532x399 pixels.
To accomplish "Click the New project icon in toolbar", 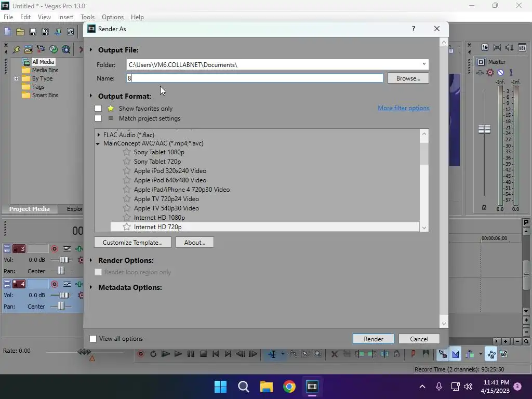I will pos(7,32).
